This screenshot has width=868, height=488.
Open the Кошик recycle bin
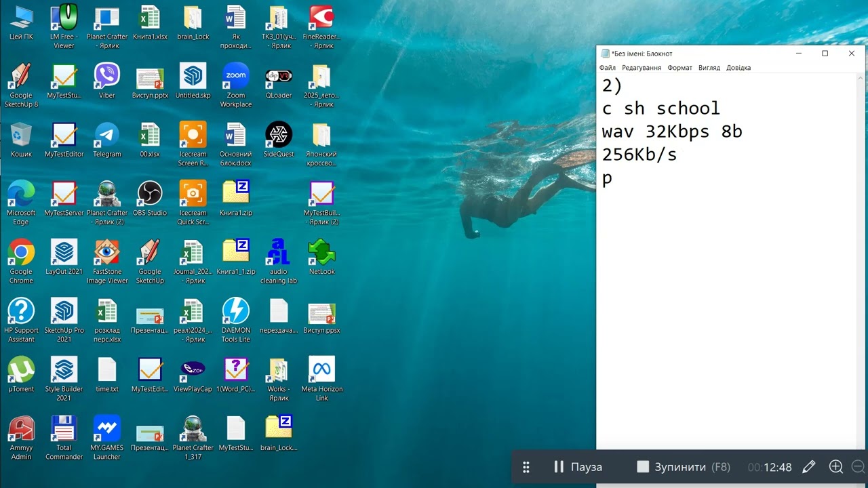click(x=21, y=140)
